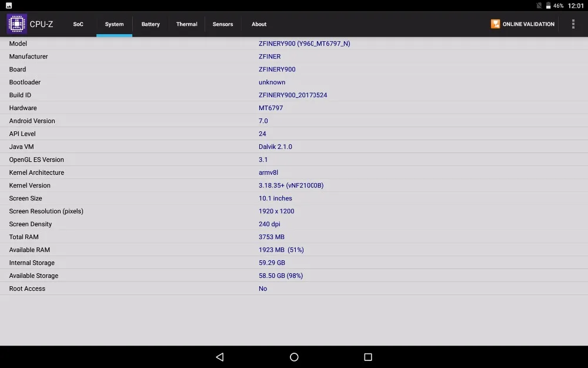This screenshot has height=368, width=588.
Task: Tap the 10.1 inches value
Action: click(x=275, y=198)
